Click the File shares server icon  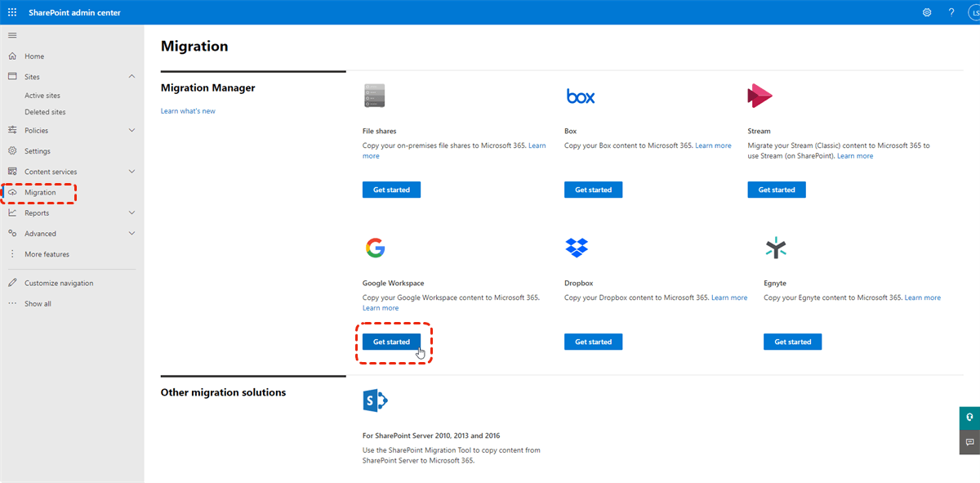[x=374, y=96]
